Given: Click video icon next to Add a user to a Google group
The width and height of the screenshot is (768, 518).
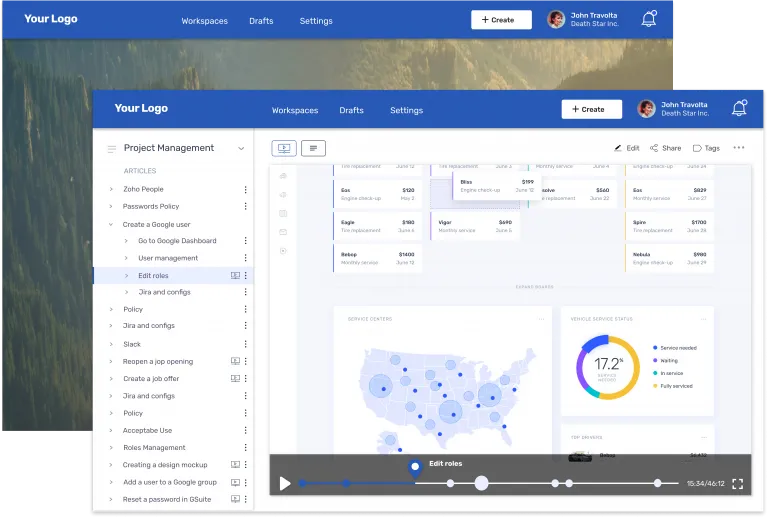Looking at the screenshot, I should 235,482.
